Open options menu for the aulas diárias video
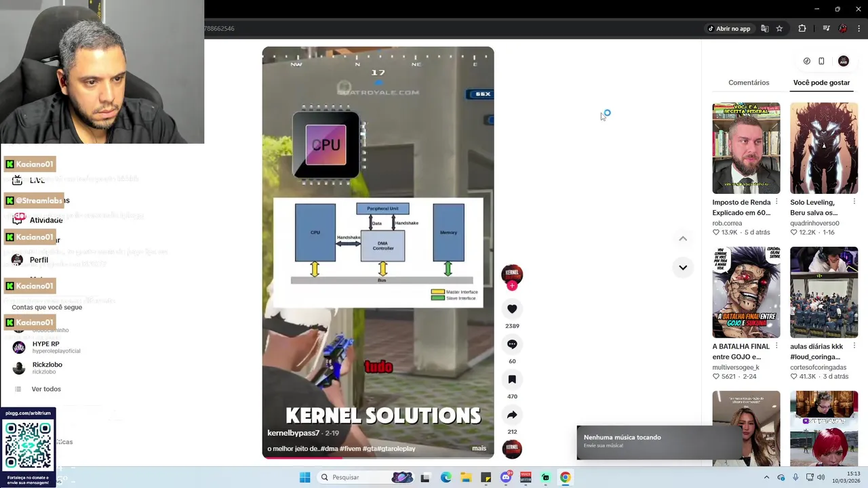This screenshot has width=868, height=488. coord(854,346)
